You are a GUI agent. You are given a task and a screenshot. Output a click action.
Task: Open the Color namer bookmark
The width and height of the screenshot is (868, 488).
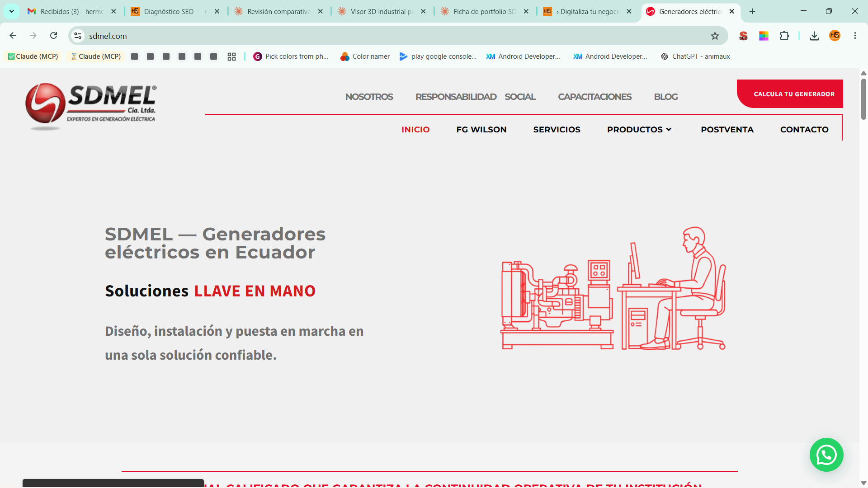(x=365, y=56)
